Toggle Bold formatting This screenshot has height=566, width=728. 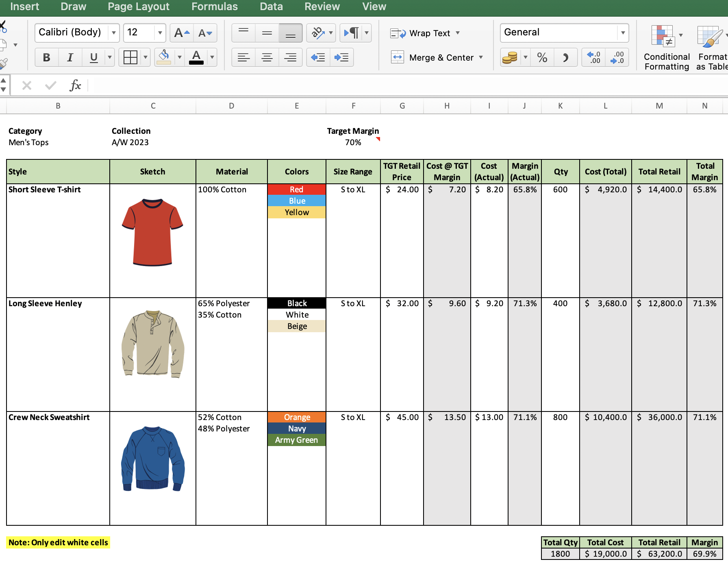coord(47,57)
